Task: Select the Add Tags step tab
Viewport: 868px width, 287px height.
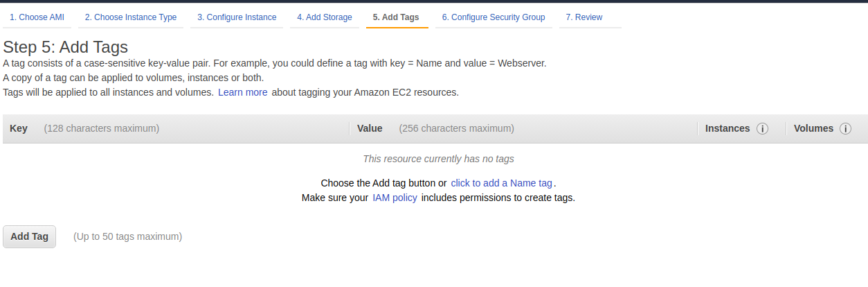Action: tap(396, 17)
